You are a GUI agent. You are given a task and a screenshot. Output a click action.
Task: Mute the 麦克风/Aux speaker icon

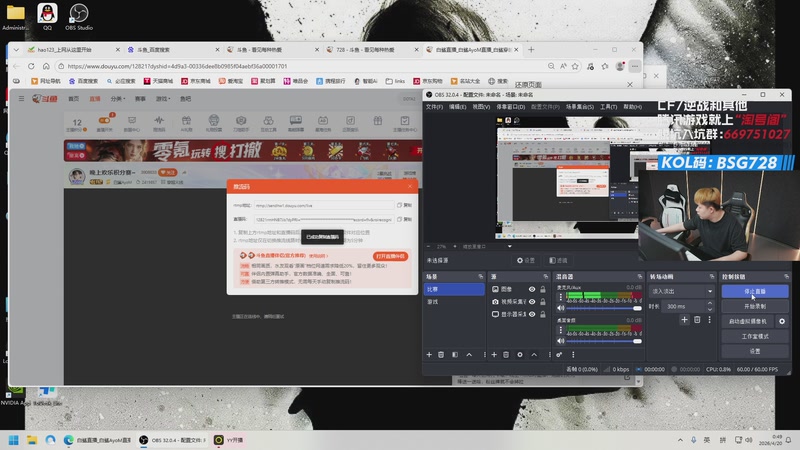tap(561, 308)
